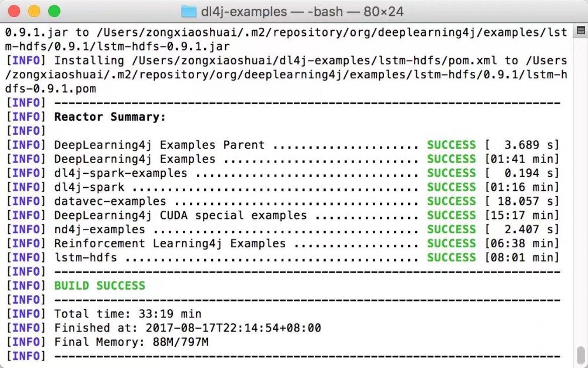
Task: Click the green BUILD SUCCESS text
Action: (x=99, y=286)
